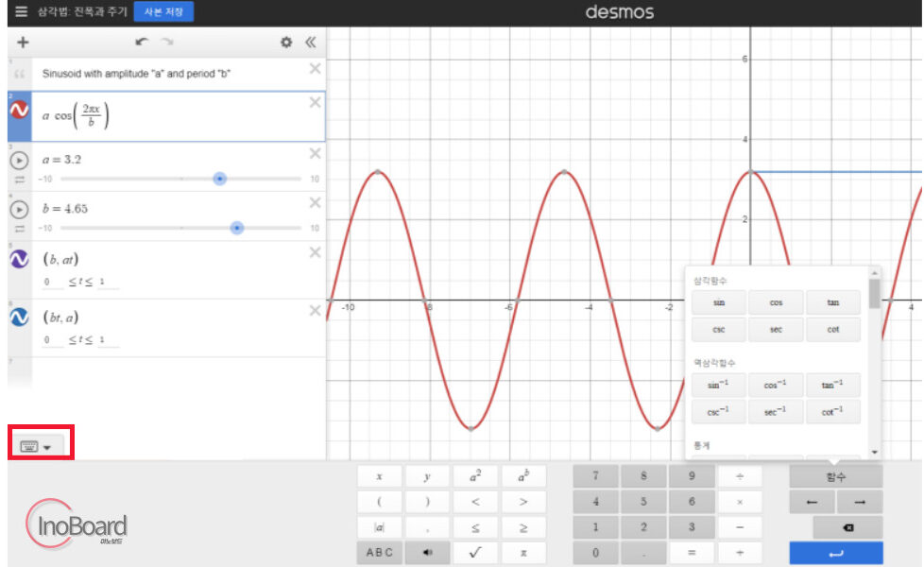
Task: Click the absolute value key
Action: coord(380,527)
